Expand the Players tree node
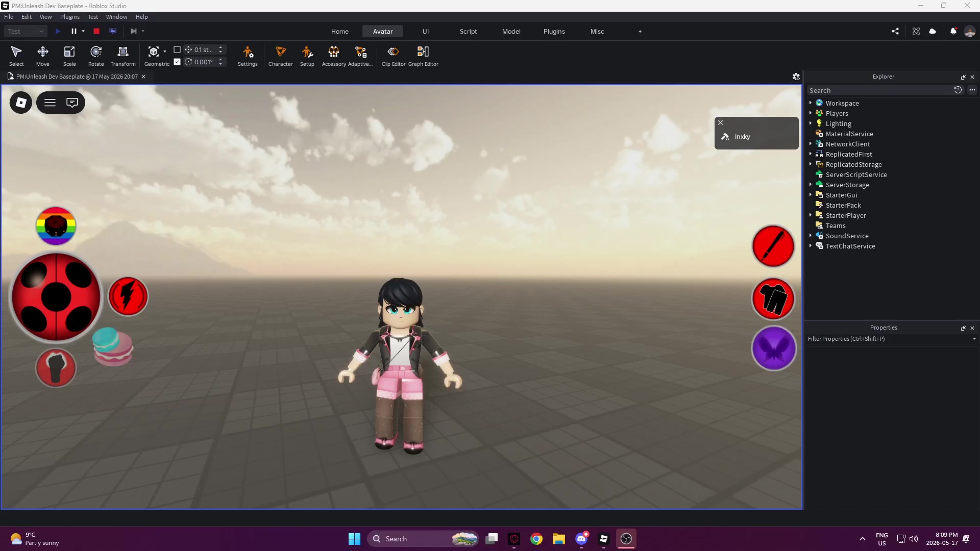Viewport: 980px width, 551px height. [811, 113]
